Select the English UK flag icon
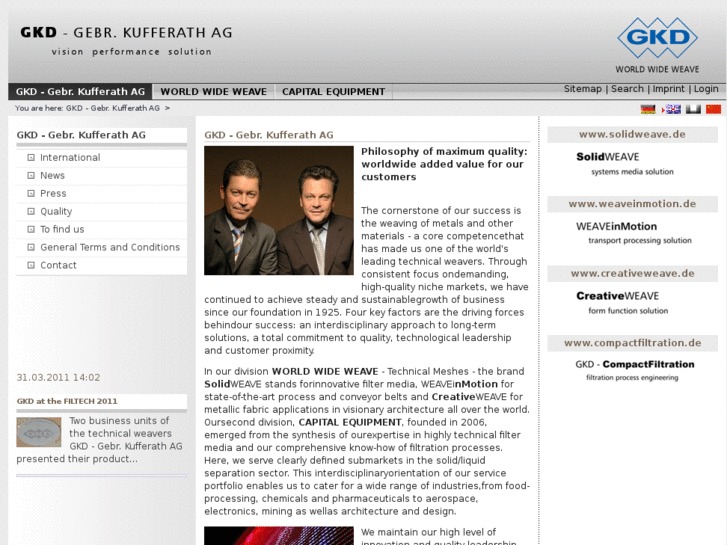The width and height of the screenshot is (727, 545). point(671,109)
